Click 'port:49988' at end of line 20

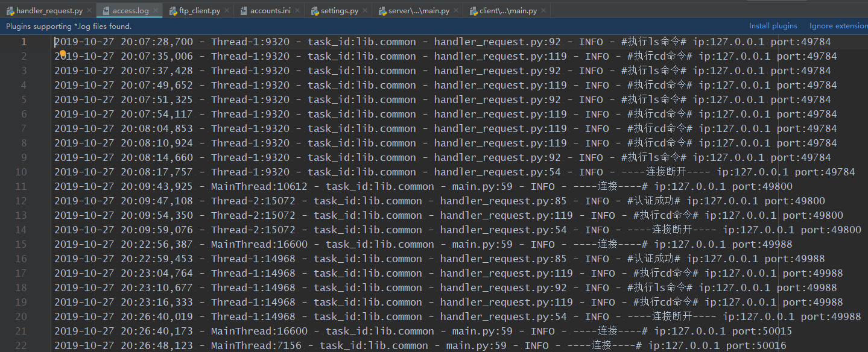click(831, 316)
